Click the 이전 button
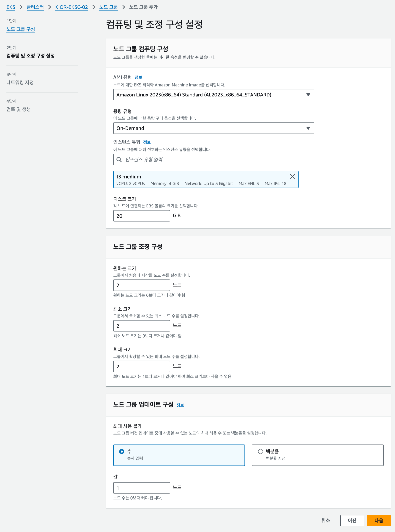This screenshot has width=395, height=532. click(x=352, y=521)
